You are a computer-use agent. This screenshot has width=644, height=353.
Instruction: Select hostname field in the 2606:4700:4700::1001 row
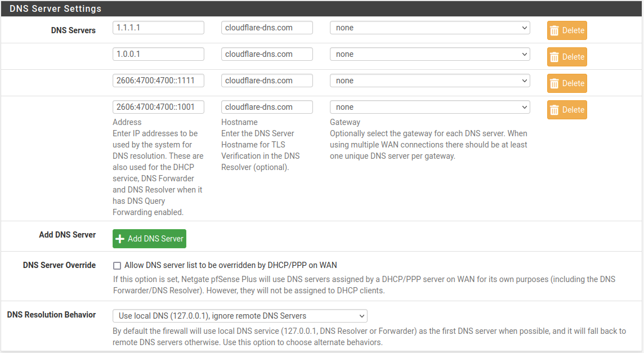(267, 107)
